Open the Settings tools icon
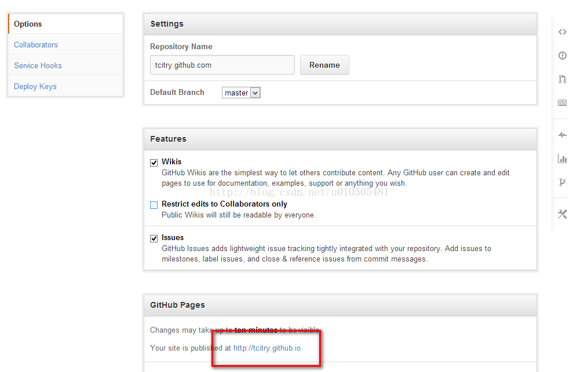The image size is (588, 372). (562, 214)
